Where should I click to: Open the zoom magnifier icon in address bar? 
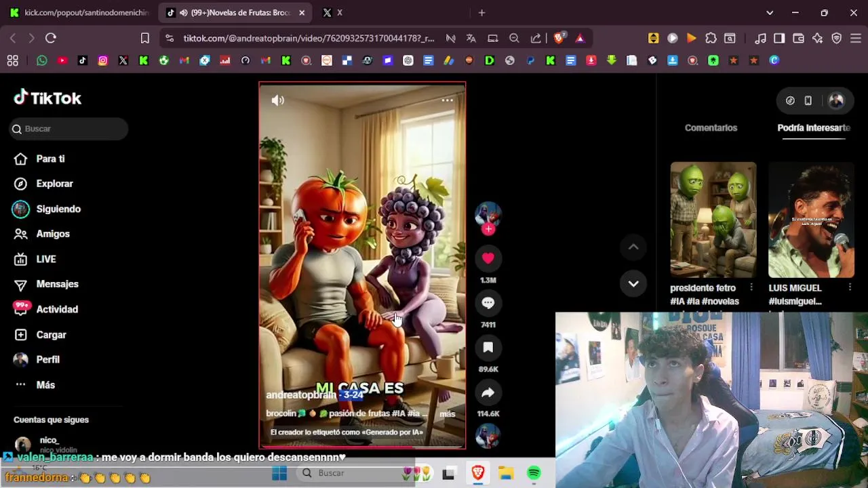(514, 38)
